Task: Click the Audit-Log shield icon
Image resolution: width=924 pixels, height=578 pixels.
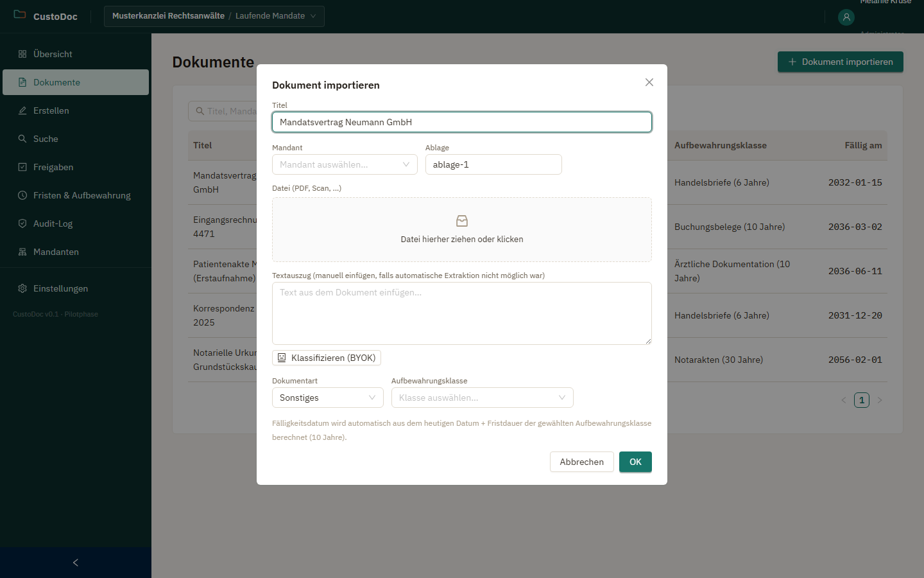Action: [x=22, y=223]
